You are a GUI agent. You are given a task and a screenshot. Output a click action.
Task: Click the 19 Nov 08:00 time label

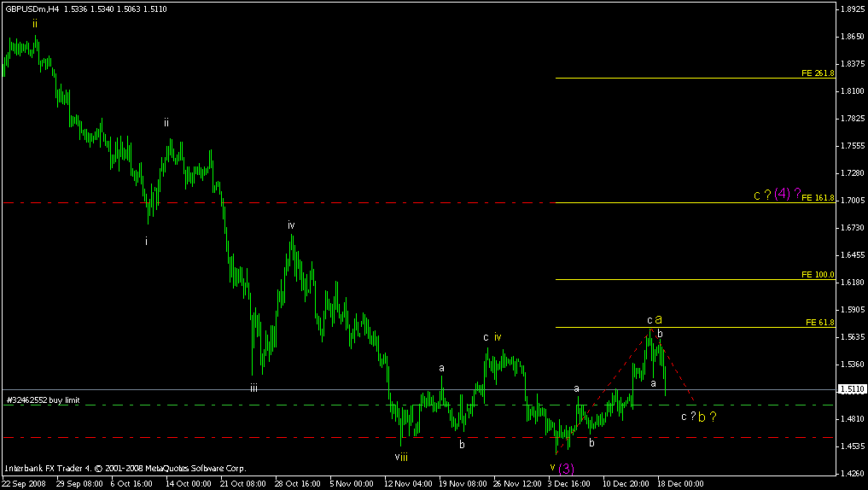pyautogui.click(x=463, y=483)
